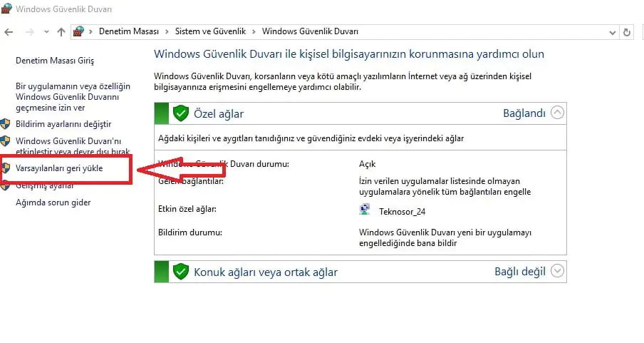The image size is (644, 343).
Task: Open Ağımda sorun gider link
Action: tap(53, 203)
